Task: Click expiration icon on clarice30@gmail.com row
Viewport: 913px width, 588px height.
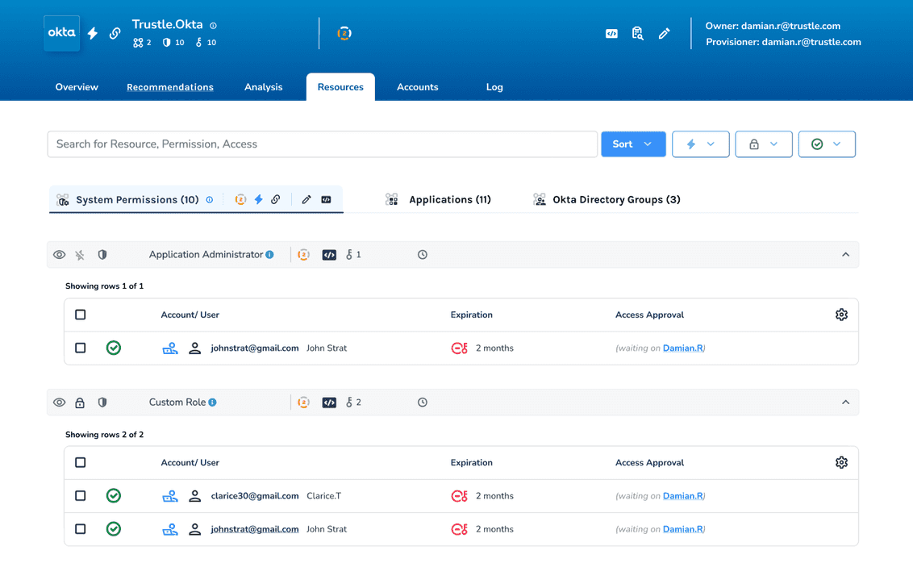Action: tap(460, 496)
